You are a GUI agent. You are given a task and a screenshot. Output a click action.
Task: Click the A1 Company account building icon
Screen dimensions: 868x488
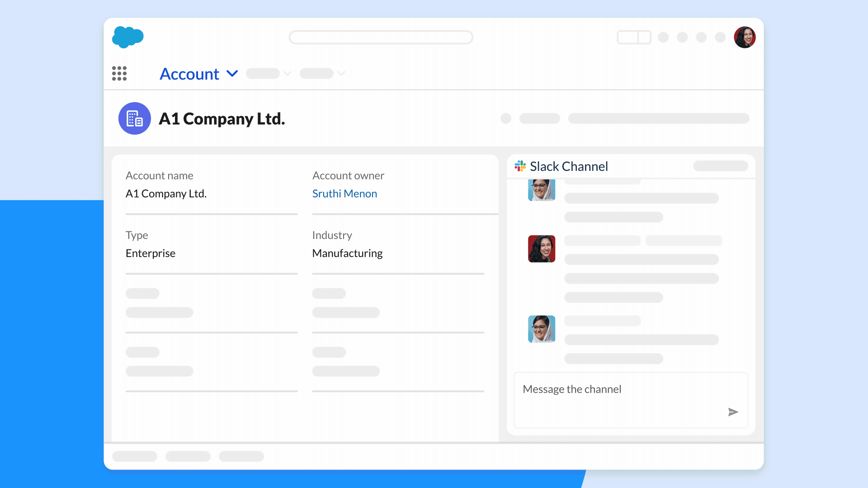coord(135,118)
